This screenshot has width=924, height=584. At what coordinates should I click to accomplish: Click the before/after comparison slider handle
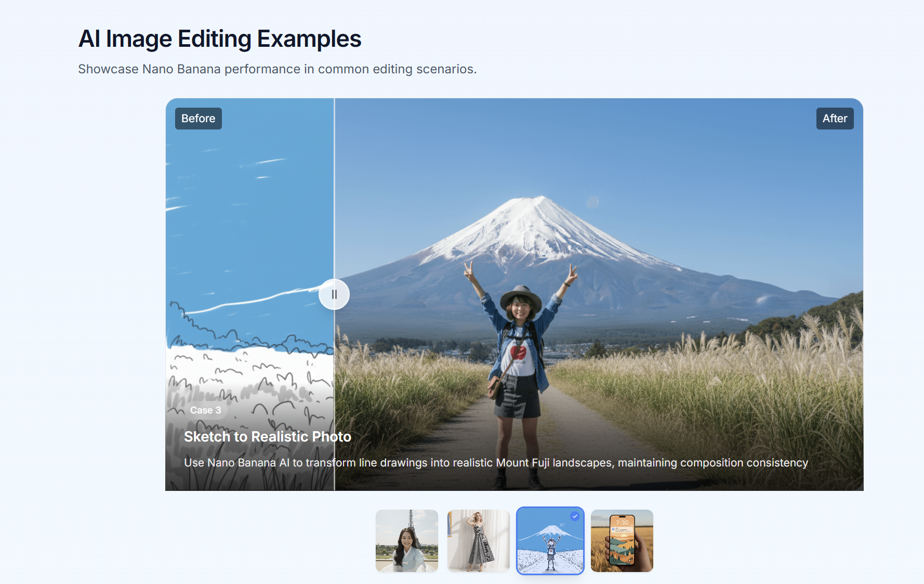click(334, 294)
